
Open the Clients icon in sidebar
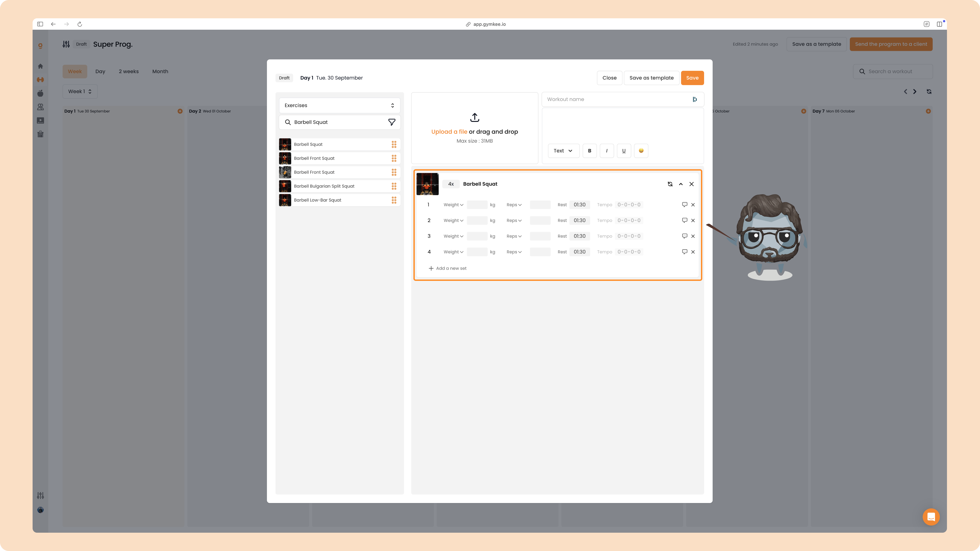click(x=40, y=107)
